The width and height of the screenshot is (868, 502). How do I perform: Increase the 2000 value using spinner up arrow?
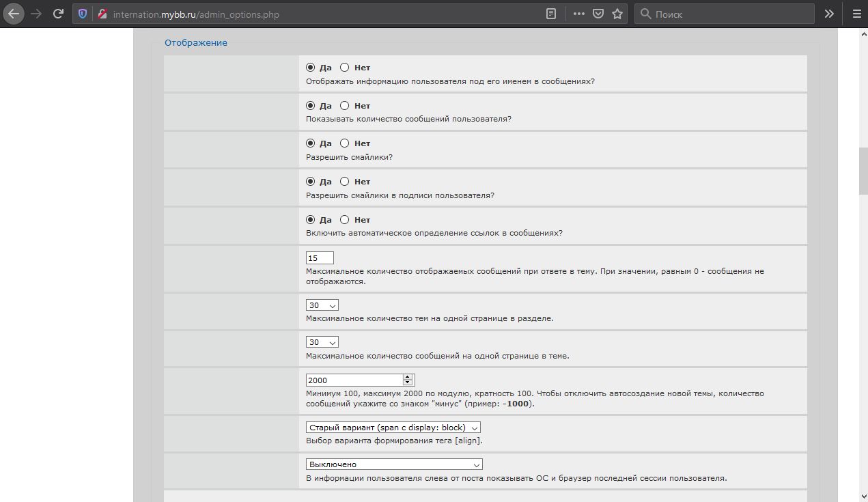[x=408, y=377]
